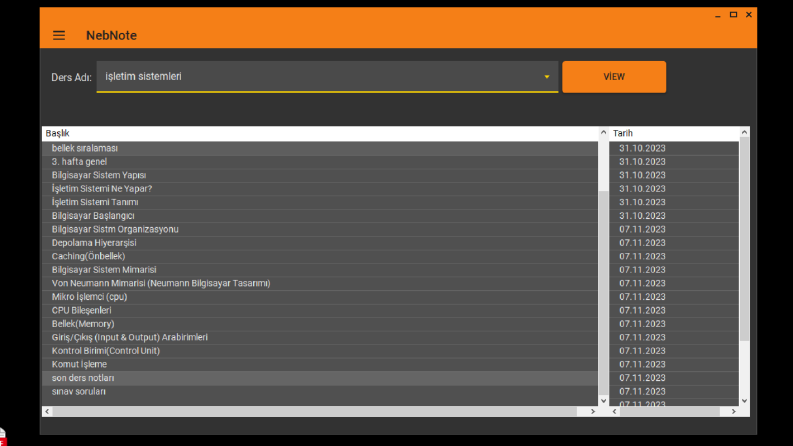Open the hamburger navigation menu

pos(59,35)
